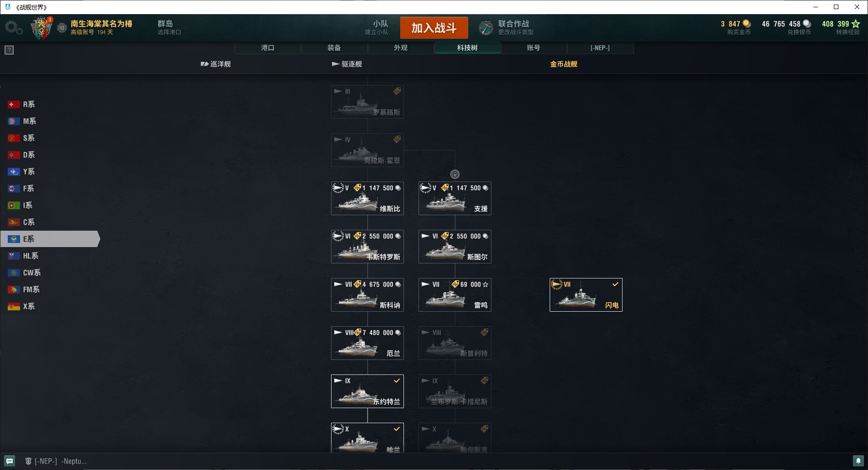Click the 加入战斗 button
This screenshot has width=868, height=470.
coord(434,28)
